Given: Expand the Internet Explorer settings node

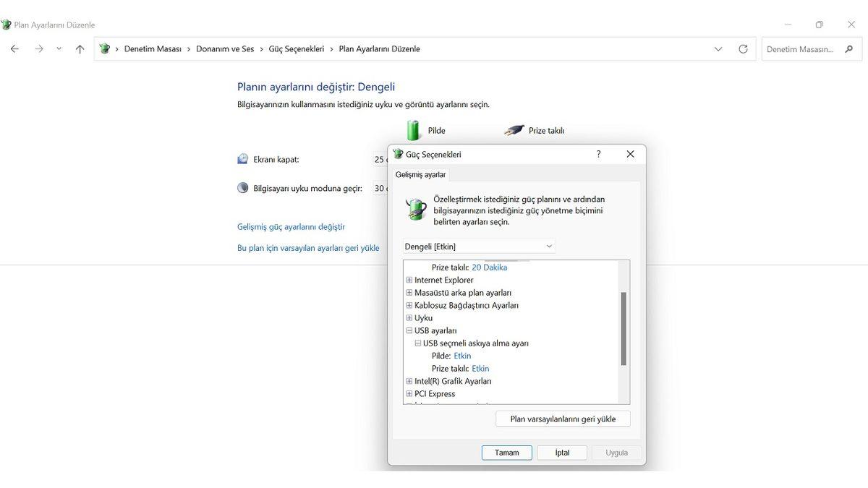Looking at the screenshot, I should (x=409, y=280).
